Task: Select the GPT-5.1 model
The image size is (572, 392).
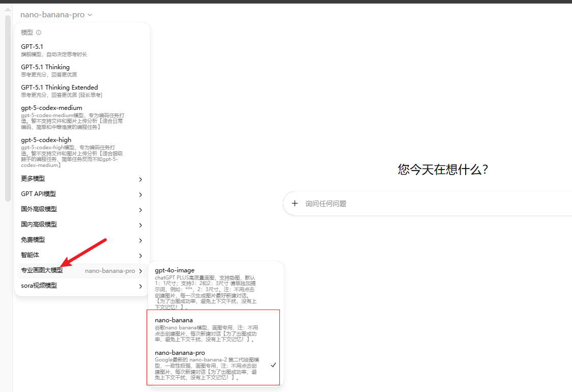Action: [82, 50]
